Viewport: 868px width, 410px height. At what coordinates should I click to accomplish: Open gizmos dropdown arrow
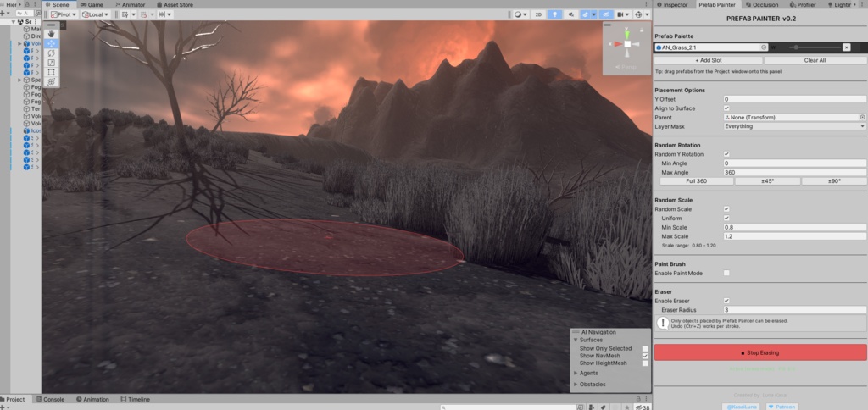coord(646,14)
